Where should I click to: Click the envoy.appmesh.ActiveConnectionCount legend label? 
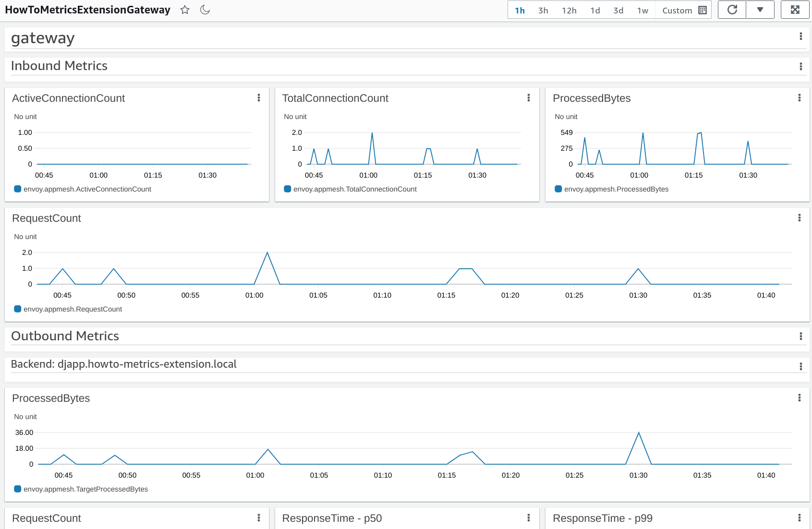[x=87, y=189]
